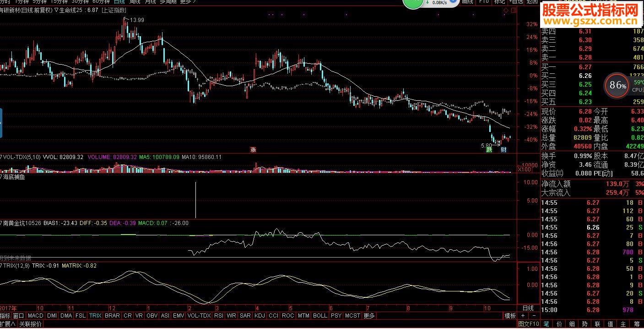Zoom out chart with the − button

[x=534, y=316]
